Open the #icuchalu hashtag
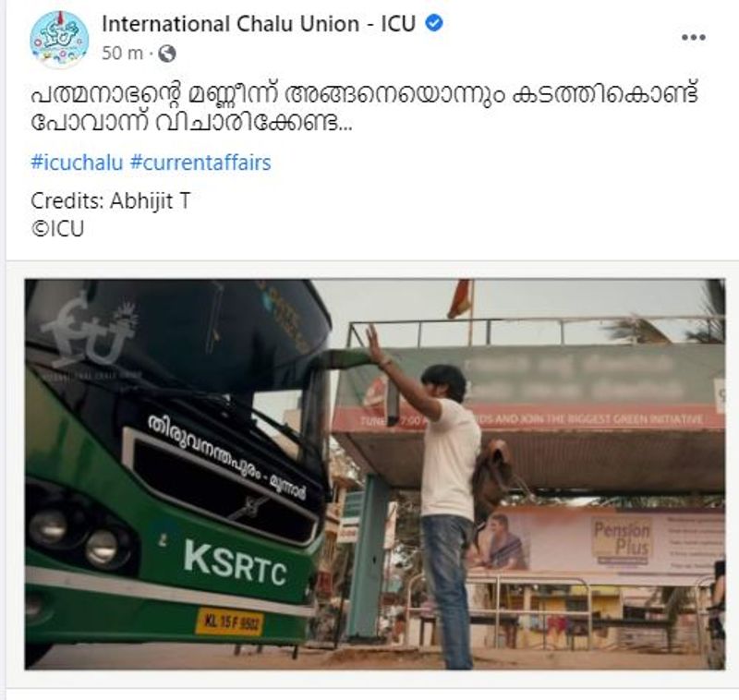 (x=77, y=163)
